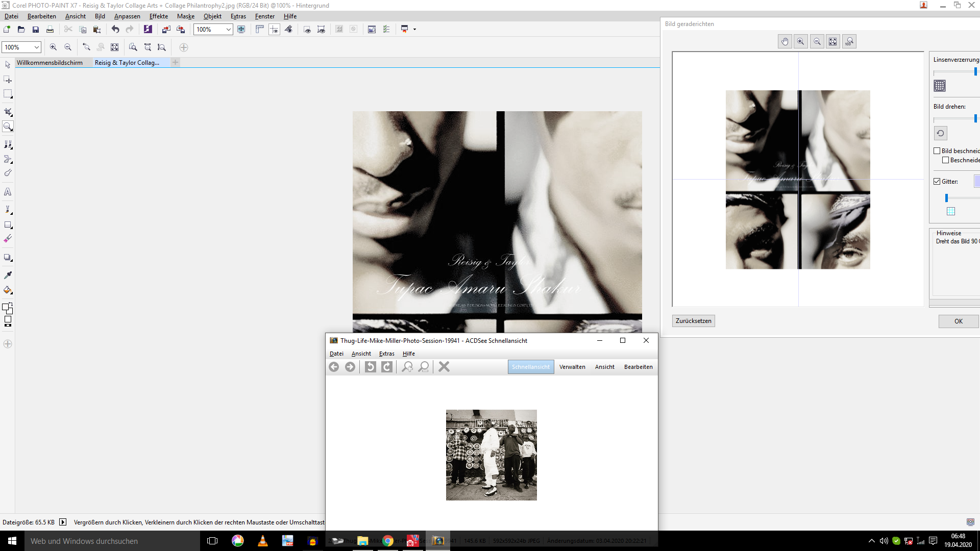Viewport: 980px width, 551px height.
Task: Rotate right in ACDSee toolbar
Action: (387, 367)
